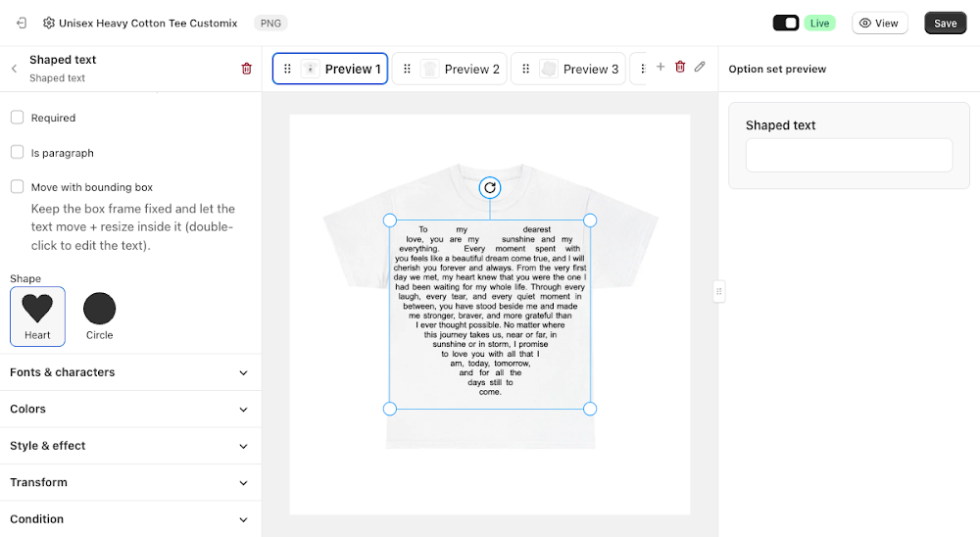The image size is (980, 537).
Task: Click the Preview 2 shirt thumbnail
Action: pos(429,69)
